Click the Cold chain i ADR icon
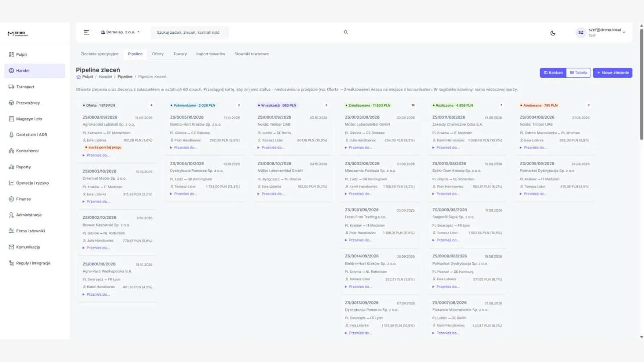This screenshot has width=644, height=362. [x=11, y=135]
